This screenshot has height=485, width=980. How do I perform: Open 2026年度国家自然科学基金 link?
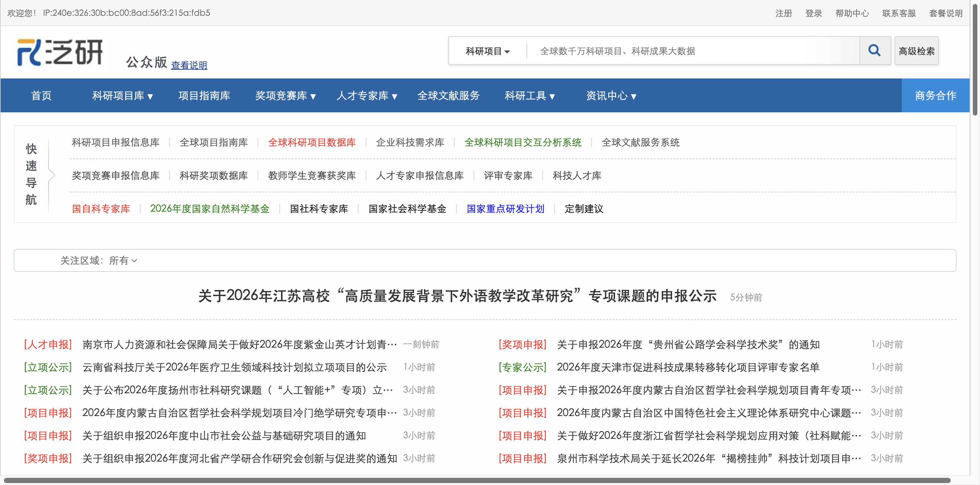(x=210, y=208)
